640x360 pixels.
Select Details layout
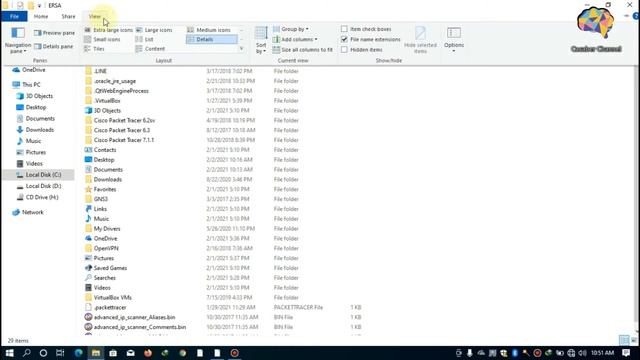pos(211,39)
